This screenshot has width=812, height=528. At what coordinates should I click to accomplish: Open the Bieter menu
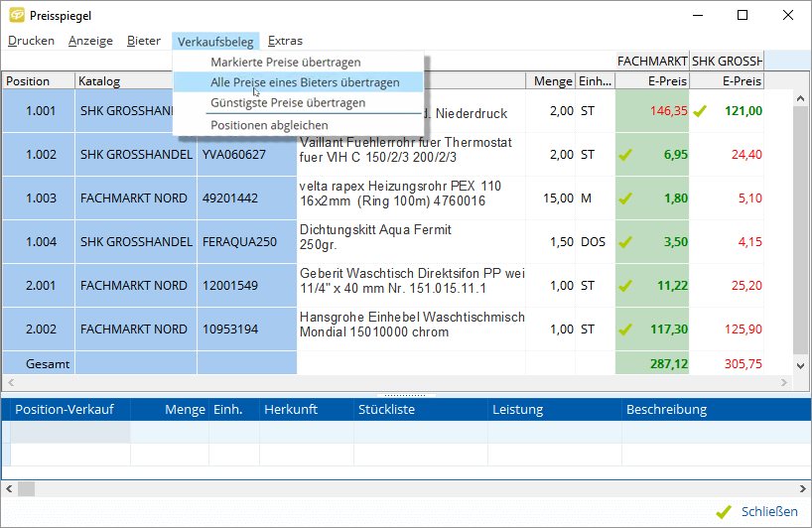144,41
